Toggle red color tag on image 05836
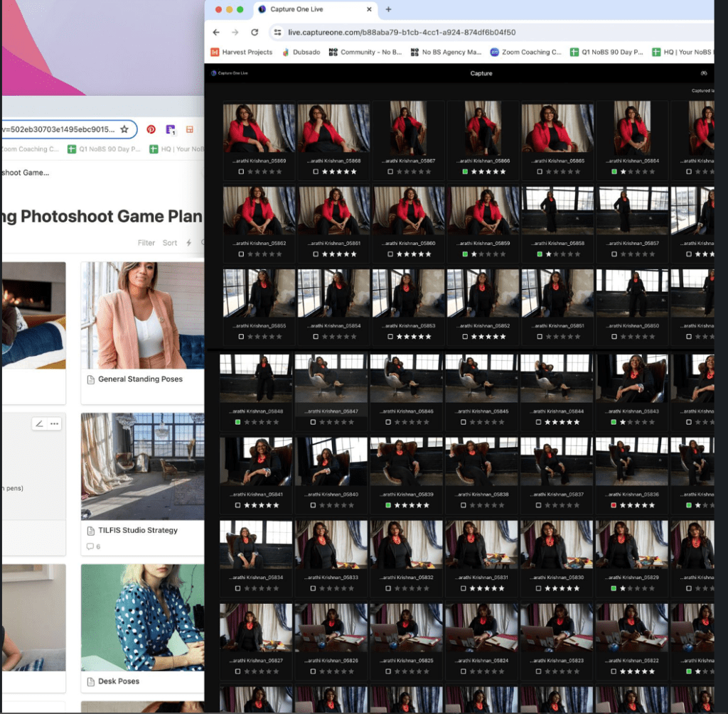This screenshot has width=728, height=714. coord(614,505)
